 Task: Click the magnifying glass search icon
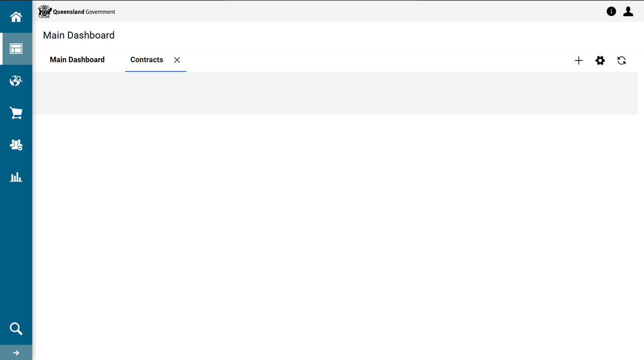[16, 329]
